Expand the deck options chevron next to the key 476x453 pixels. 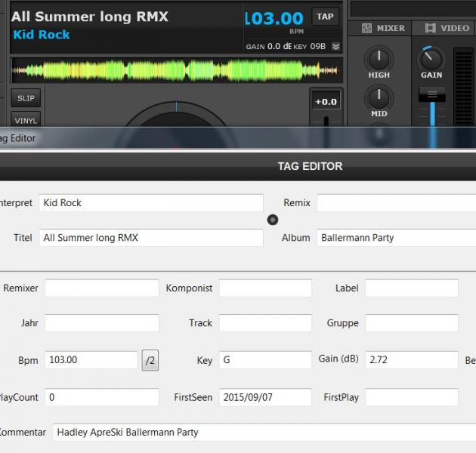click(x=335, y=47)
